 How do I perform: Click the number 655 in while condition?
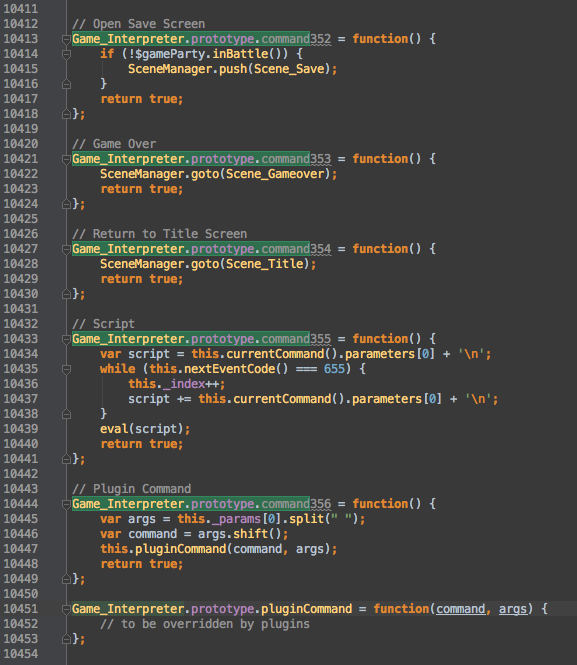click(334, 369)
